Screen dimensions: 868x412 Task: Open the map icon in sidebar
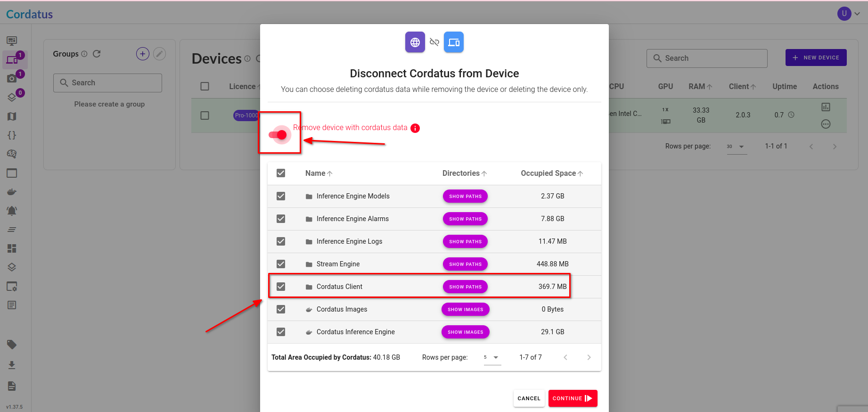pos(12,116)
